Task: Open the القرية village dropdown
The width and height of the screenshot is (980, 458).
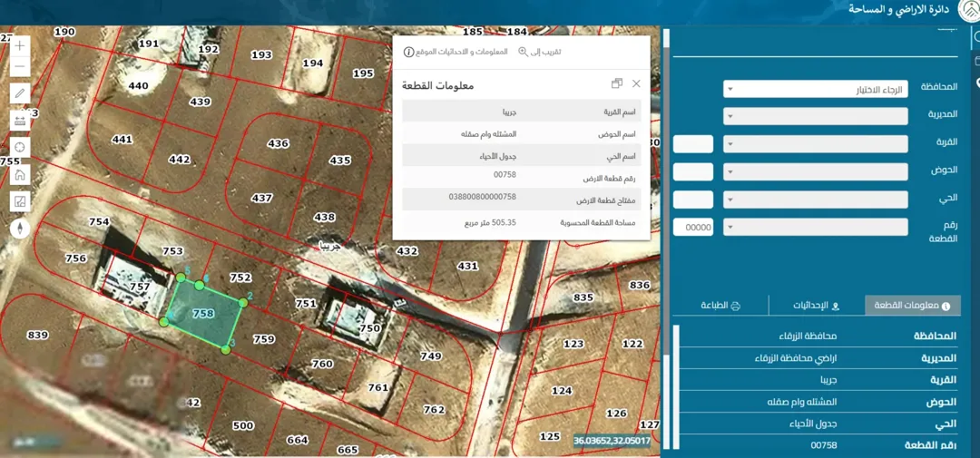Action: [x=815, y=144]
